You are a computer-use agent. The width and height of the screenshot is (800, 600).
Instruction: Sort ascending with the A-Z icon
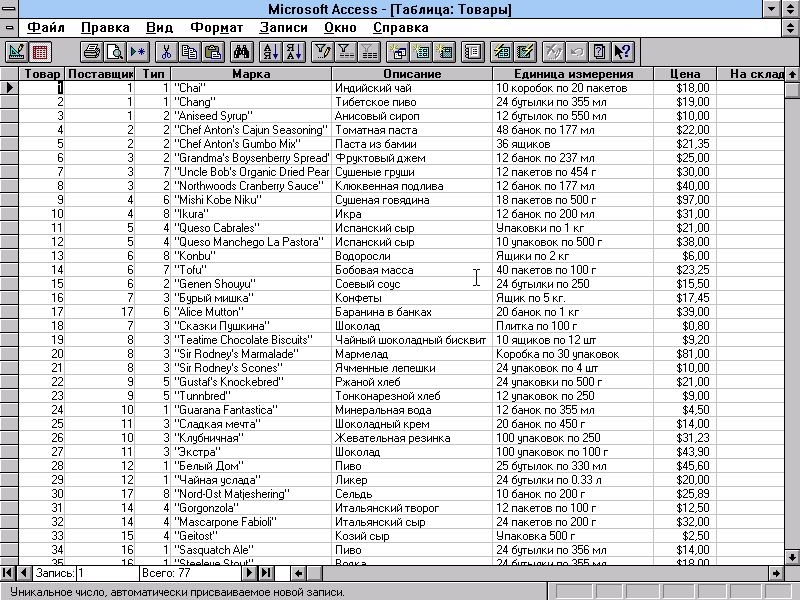pos(270,51)
